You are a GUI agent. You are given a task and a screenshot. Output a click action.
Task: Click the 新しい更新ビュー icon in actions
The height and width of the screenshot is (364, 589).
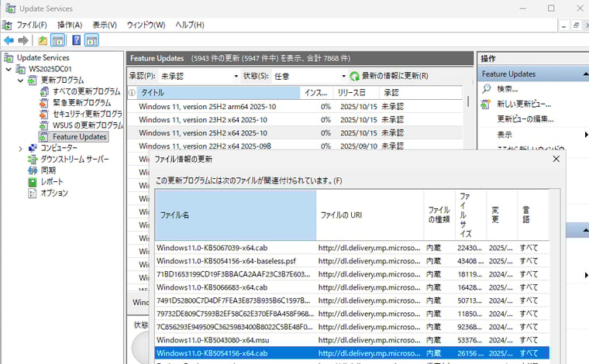[x=486, y=104]
